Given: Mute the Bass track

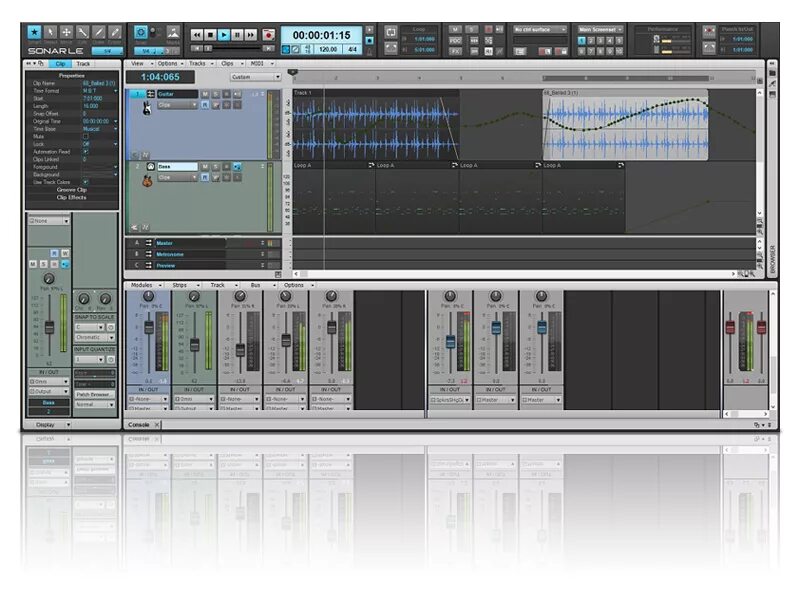Looking at the screenshot, I should point(205,167).
